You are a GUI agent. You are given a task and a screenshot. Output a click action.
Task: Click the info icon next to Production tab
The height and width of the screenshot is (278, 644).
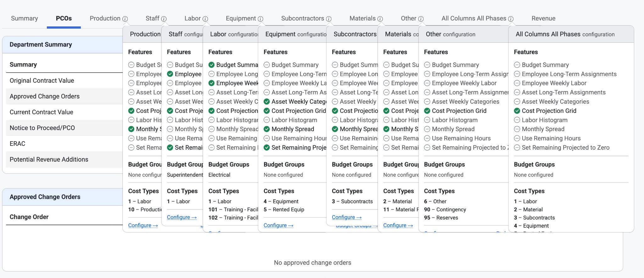[x=125, y=19]
